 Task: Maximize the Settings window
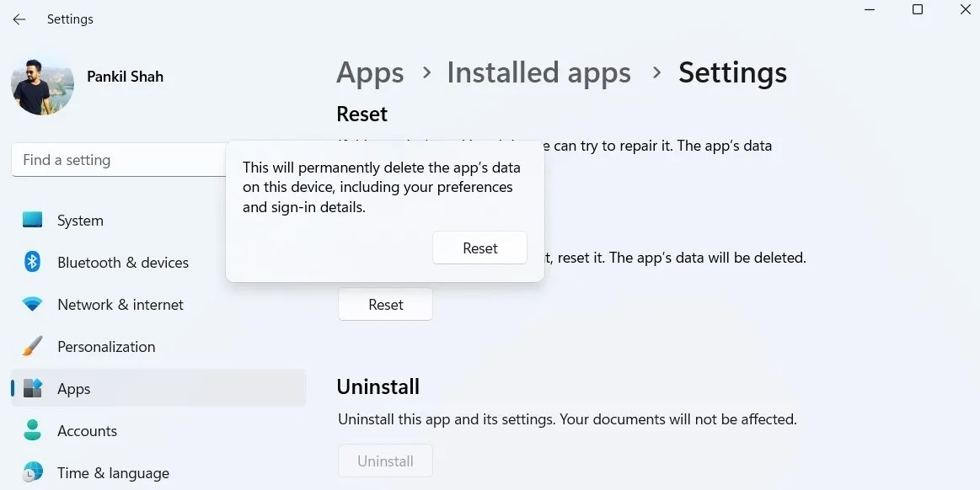[918, 10]
